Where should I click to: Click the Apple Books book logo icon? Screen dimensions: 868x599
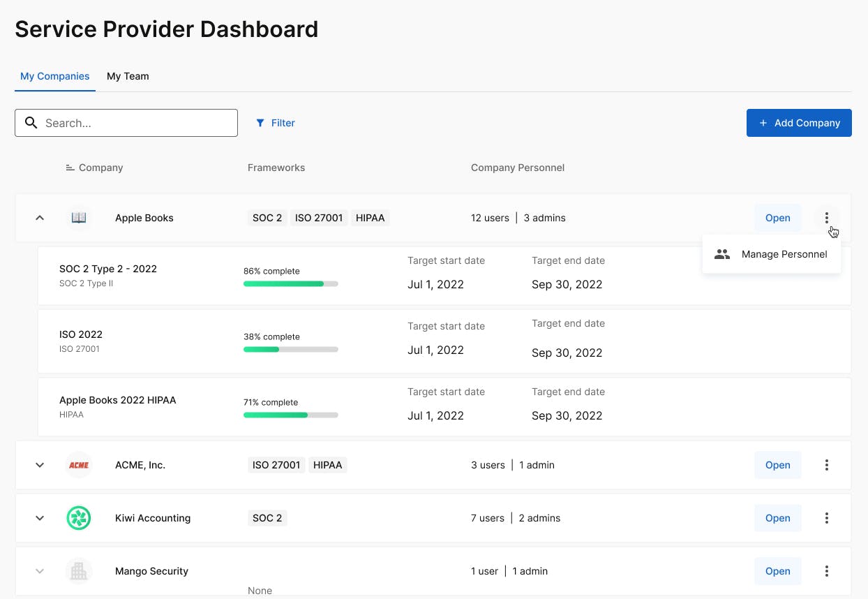coord(79,218)
